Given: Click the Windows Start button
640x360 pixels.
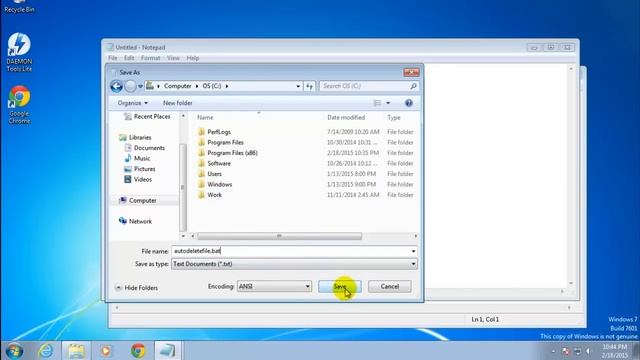Looking at the screenshot, I should pos(14,351).
